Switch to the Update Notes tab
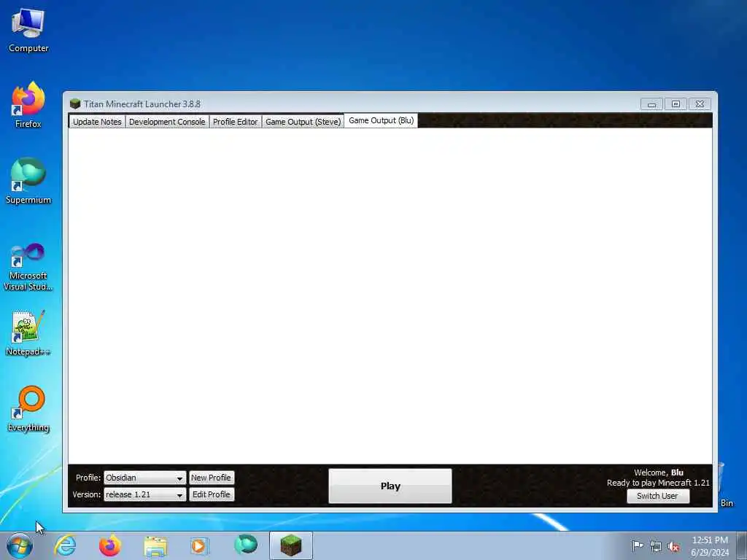Screen dimensions: 747x560 pyautogui.click(x=97, y=122)
